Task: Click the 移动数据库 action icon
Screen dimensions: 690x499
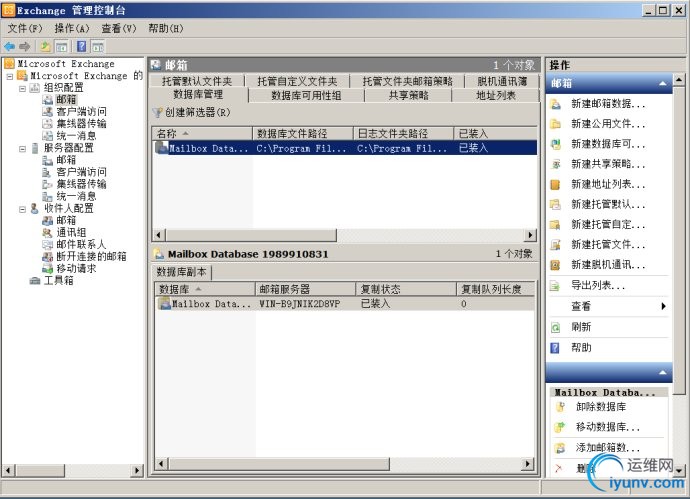Action: pyautogui.click(x=560, y=427)
